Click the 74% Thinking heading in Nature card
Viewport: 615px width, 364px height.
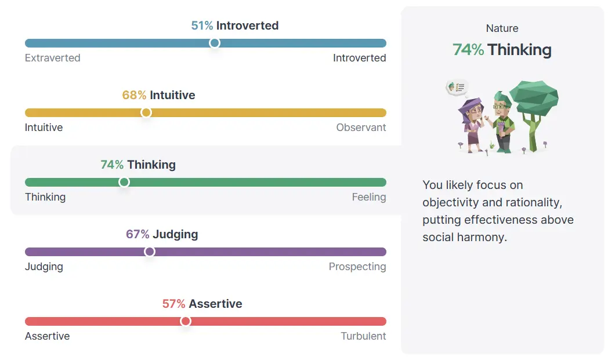[x=502, y=50]
